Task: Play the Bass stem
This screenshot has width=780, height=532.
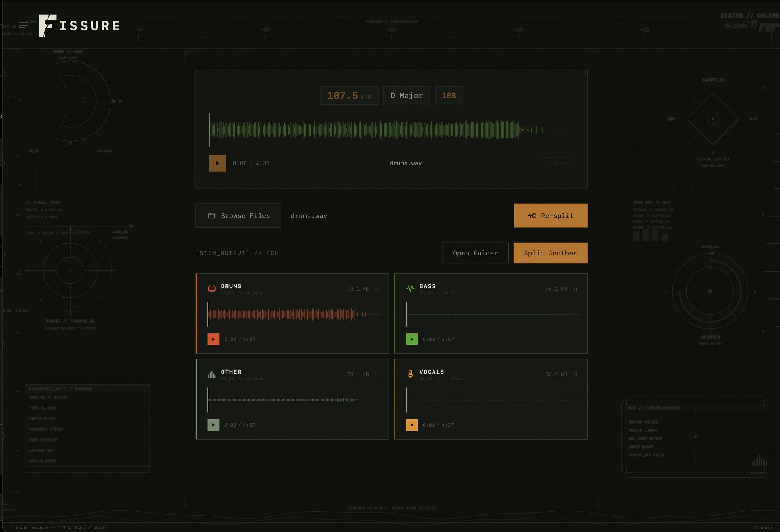Action: tap(412, 339)
